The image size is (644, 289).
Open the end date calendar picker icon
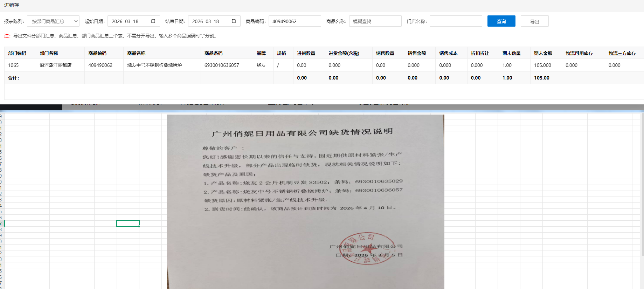click(x=234, y=21)
